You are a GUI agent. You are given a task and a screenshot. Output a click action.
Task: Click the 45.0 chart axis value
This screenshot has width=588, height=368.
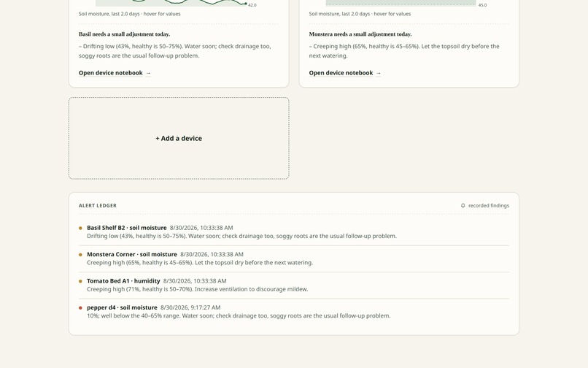click(x=483, y=5)
